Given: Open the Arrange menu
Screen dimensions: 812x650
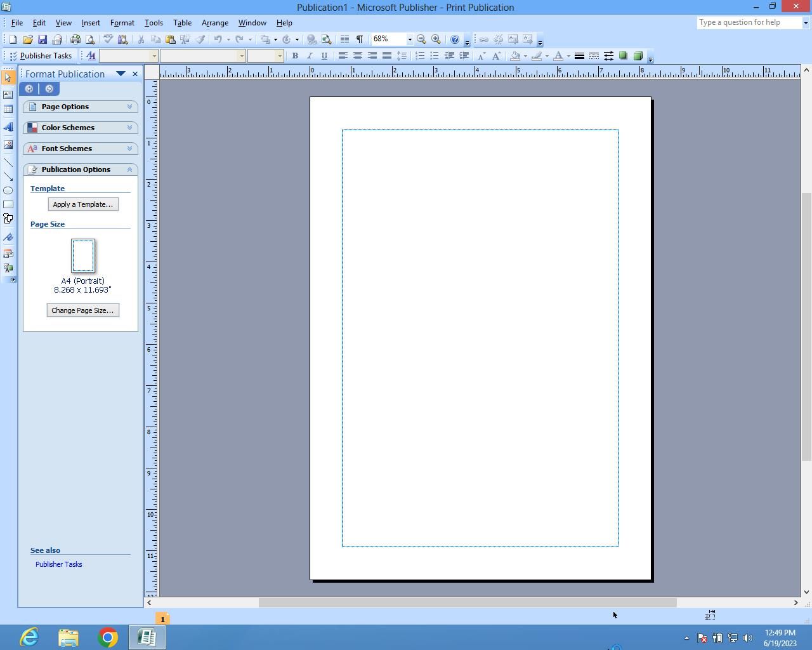Looking at the screenshot, I should coord(214,23).
